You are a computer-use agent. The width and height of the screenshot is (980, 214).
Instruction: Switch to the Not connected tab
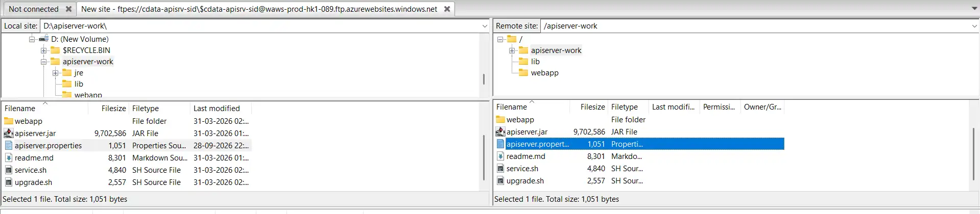pyautogui.click(x=34, y=9)
